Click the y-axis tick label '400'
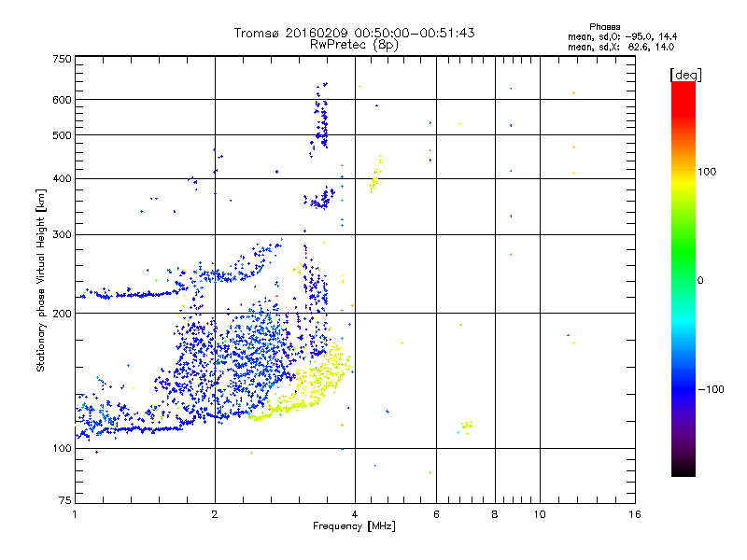747x560 pixels. click(62, 179)
